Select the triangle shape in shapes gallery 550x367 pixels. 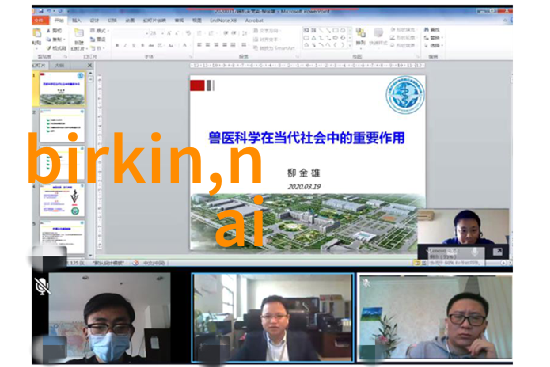point(314,38)
